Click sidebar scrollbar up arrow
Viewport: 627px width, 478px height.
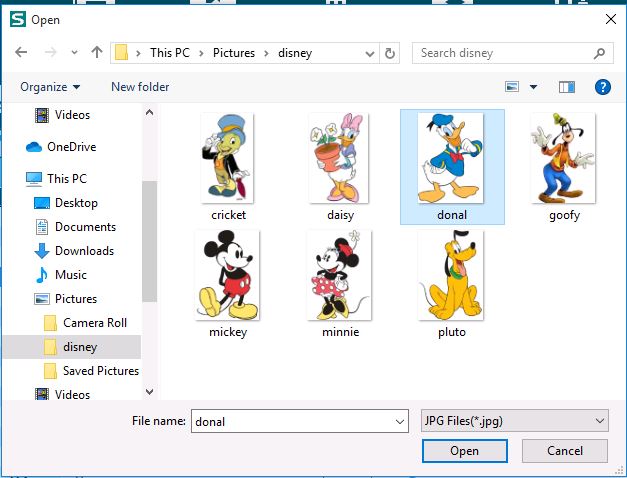point(150,112)
